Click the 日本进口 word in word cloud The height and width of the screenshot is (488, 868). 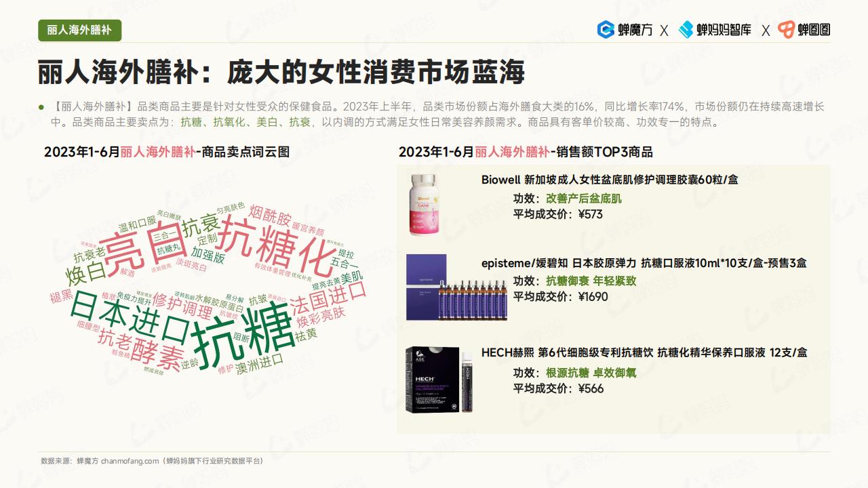130,318
